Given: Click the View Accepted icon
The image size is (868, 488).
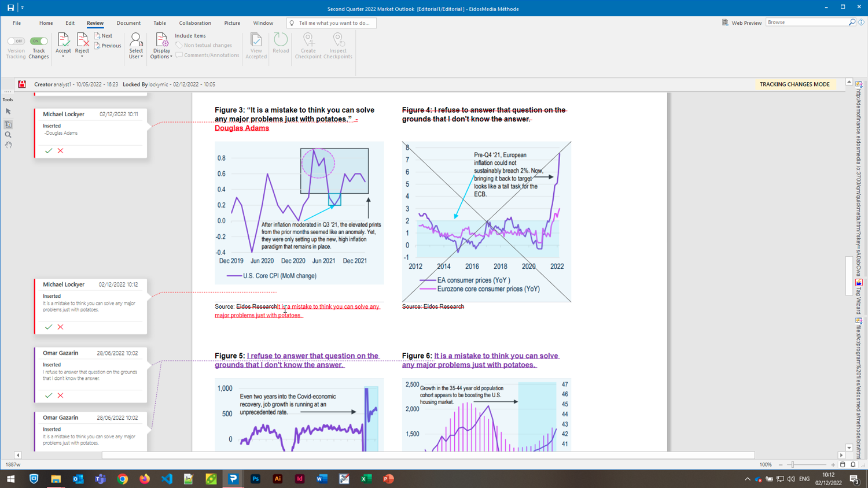Looking at the screenshot, I should 256,40.
